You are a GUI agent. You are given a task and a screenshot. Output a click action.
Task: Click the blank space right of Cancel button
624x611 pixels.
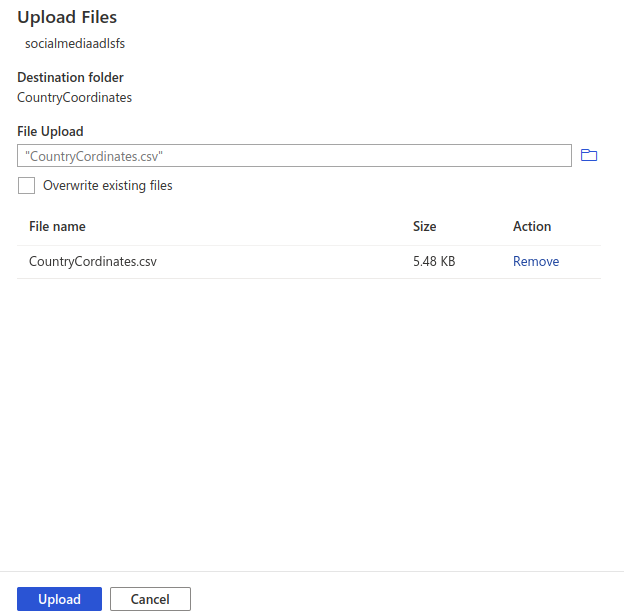tap(400, 599)
